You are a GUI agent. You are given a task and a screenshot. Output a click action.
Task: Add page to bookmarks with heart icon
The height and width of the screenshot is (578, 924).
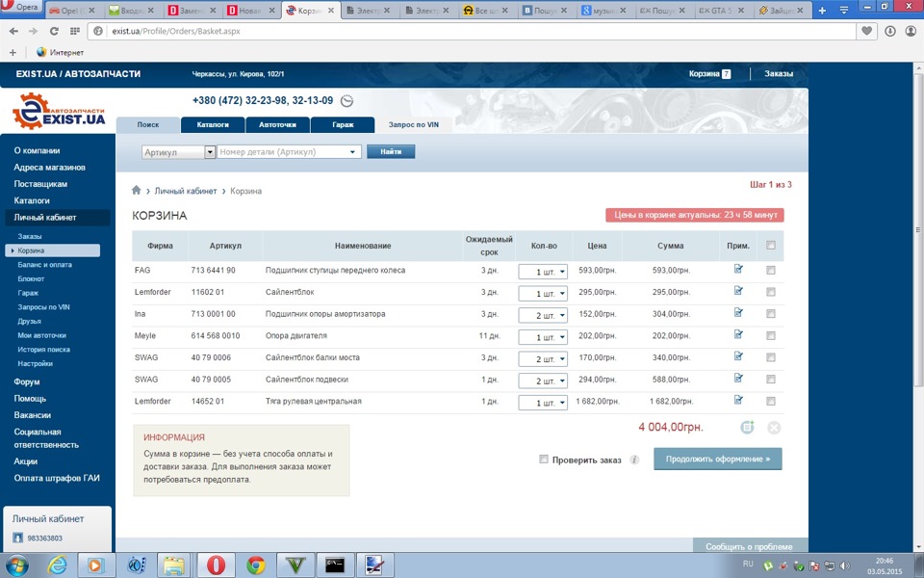pos(867,31)
